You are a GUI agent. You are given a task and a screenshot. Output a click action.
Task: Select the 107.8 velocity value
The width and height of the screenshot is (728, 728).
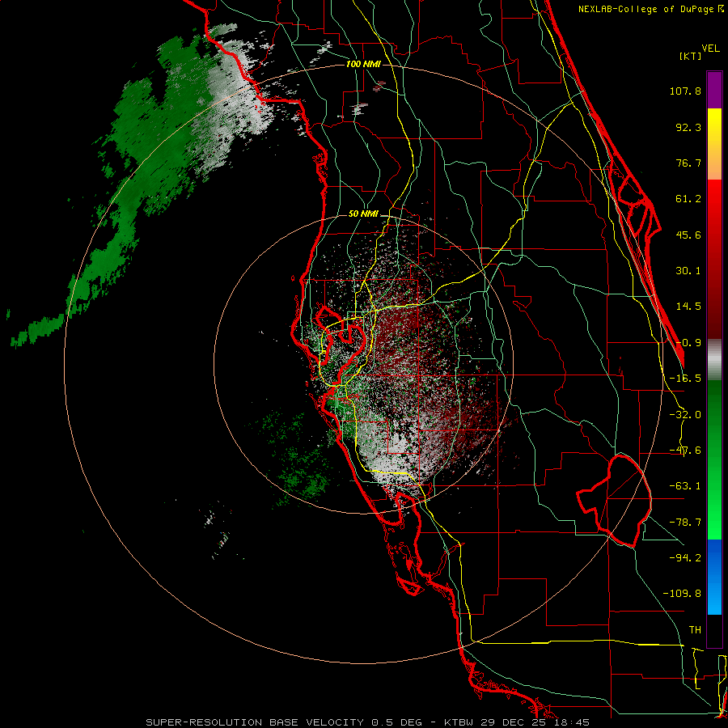pyautogui.click(x=685, y=91)
